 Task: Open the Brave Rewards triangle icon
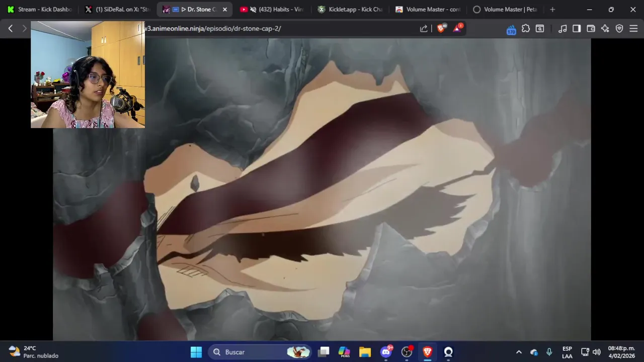click(x=457, y=29)
